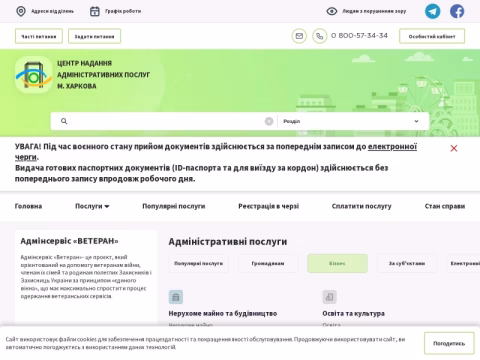Click the ЦЕНТР НАДАННЯ АДМІНІСТРАТИВНИХ ПОСЛУГ title

(103, 75)
